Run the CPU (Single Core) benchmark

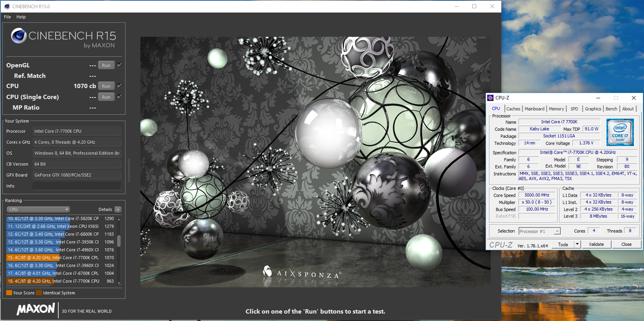[x=106, y=97]
